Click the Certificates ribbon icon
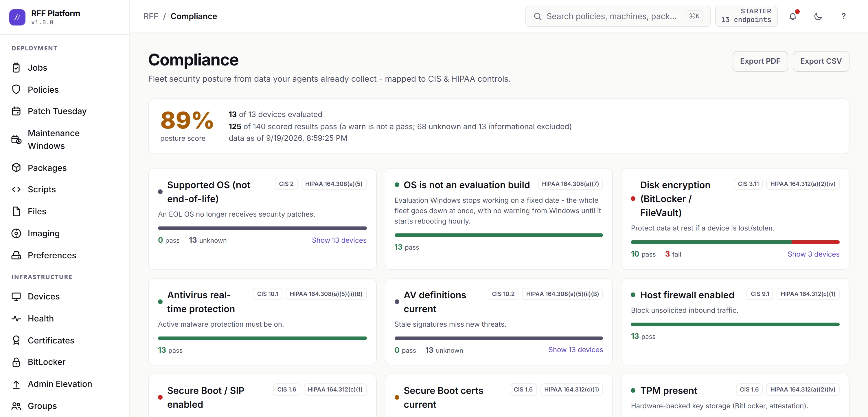The image size is (868, 417). [16, 340]
